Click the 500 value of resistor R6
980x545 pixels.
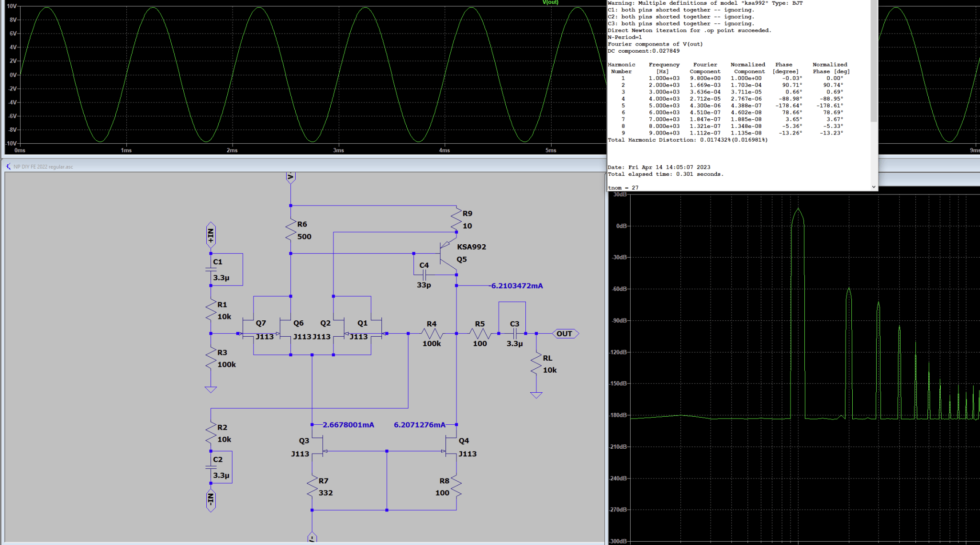[304, 237]
